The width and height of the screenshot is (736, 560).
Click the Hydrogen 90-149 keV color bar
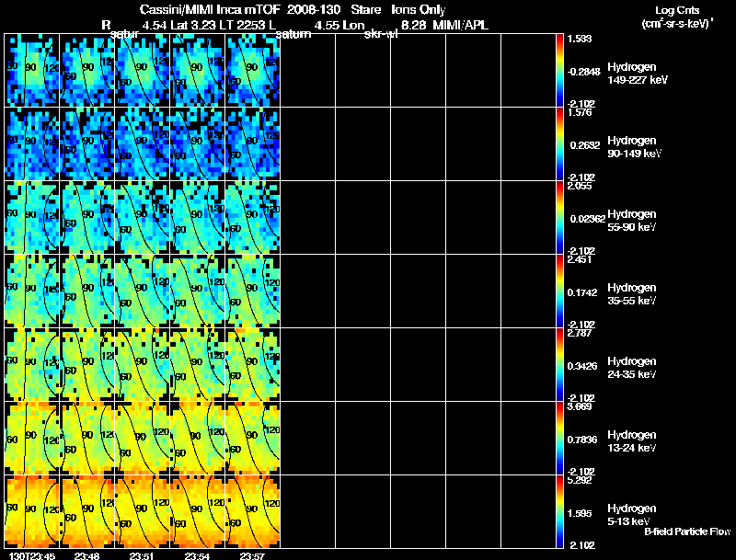click(x=559, y=144)
